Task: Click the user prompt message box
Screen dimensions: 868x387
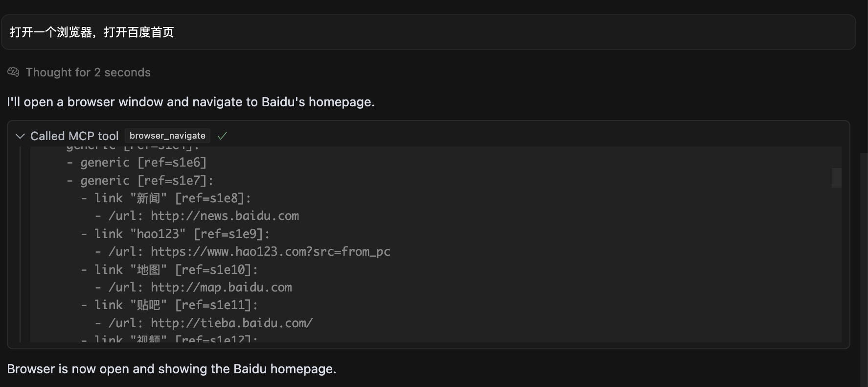Action: pos(428,32)
